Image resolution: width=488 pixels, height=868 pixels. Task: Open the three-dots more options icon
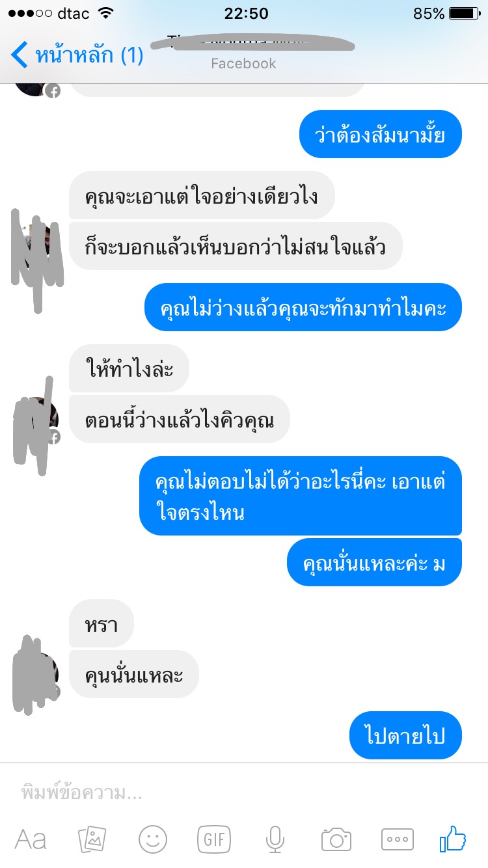point(397,839)
